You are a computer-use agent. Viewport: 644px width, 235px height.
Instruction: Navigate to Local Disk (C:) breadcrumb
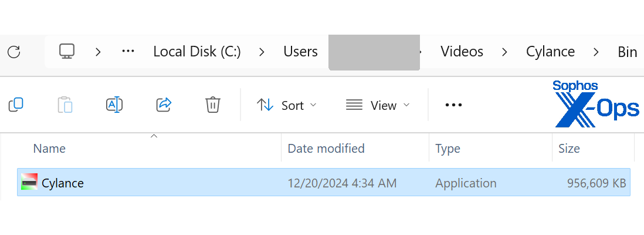197,52
